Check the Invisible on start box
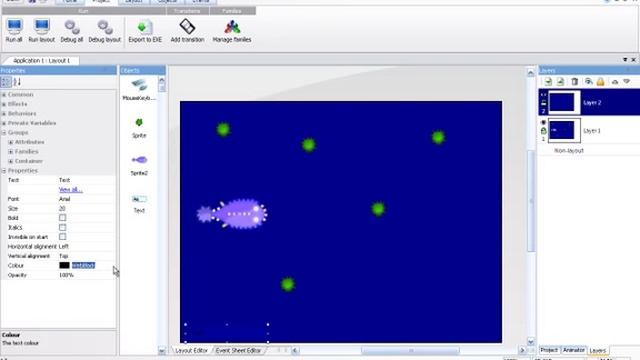 tap(62, 237)
